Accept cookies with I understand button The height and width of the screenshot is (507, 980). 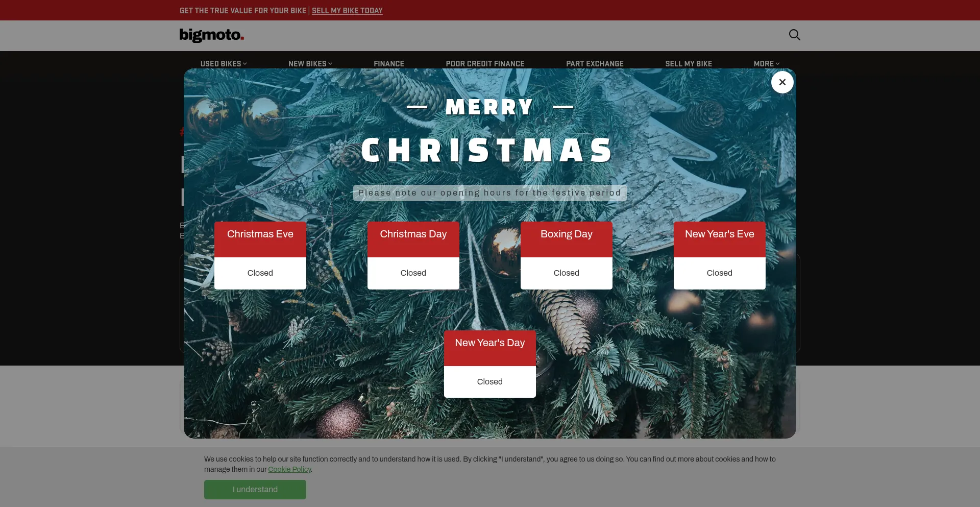click(255, 490)
